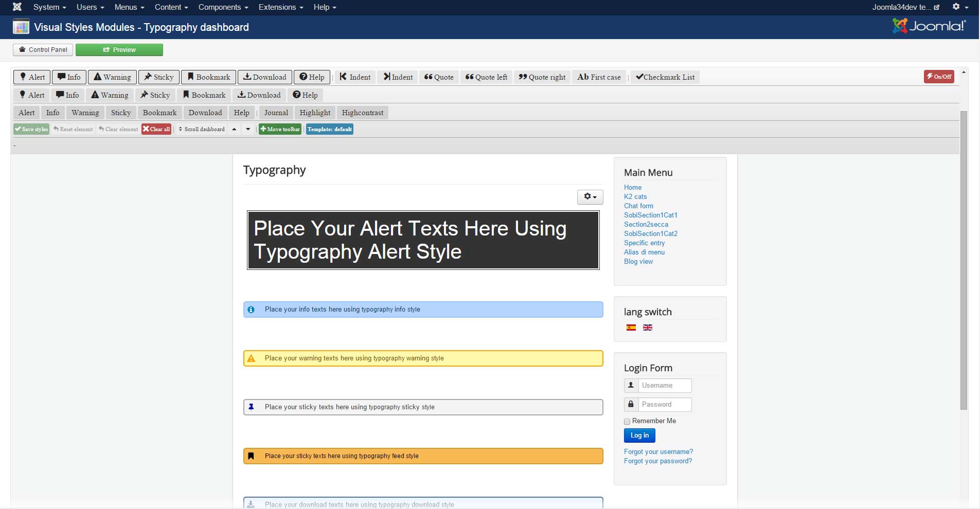The width and height of the screenshot is (980, 509).
Task: Click borderless Download icon button in second row
Action: 259,95
